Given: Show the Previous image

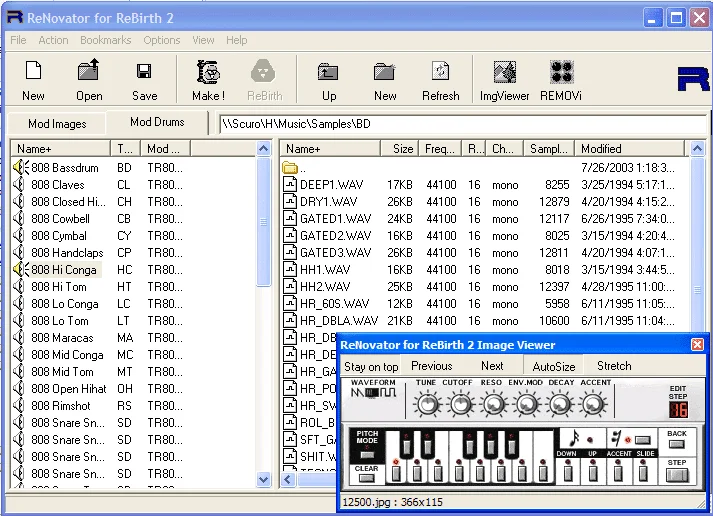Looking at the screenshot, I should pos(432,366).
